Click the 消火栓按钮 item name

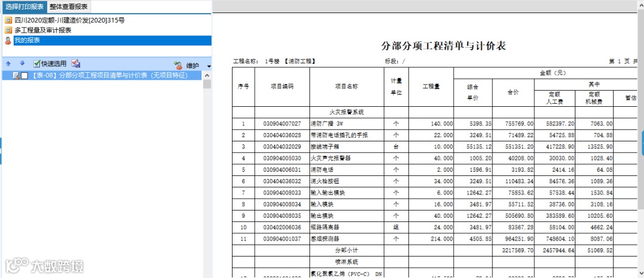(x=325, y=181)
